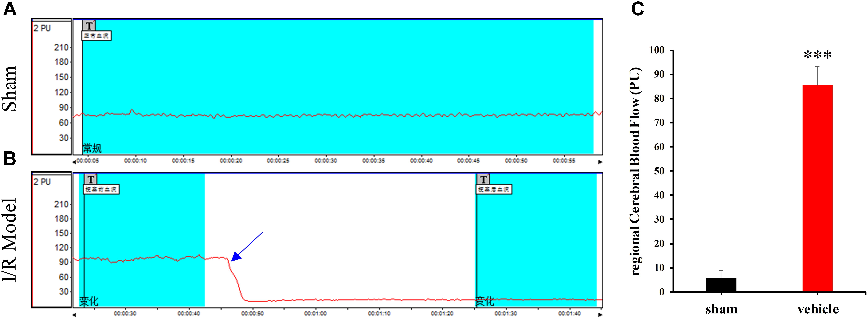This screenshot has width=868, height=319.
Task: Click time label 00:00:10 on Sham axis
Action: pyautogui.click(x=135, y=161)
